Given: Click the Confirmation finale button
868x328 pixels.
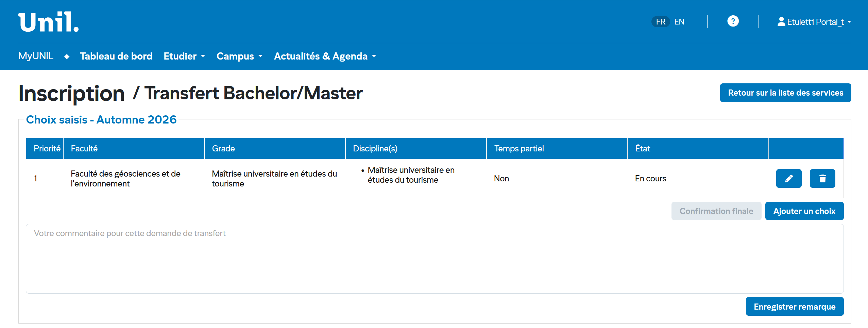Looking at the screenshot, I should pyautogui.click(x=716, y=211).
